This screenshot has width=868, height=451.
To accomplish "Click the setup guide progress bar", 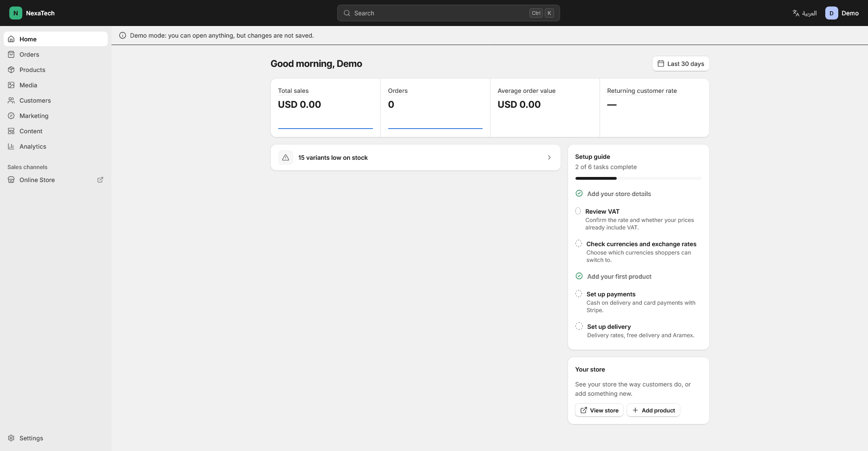I will click(638, 178).
